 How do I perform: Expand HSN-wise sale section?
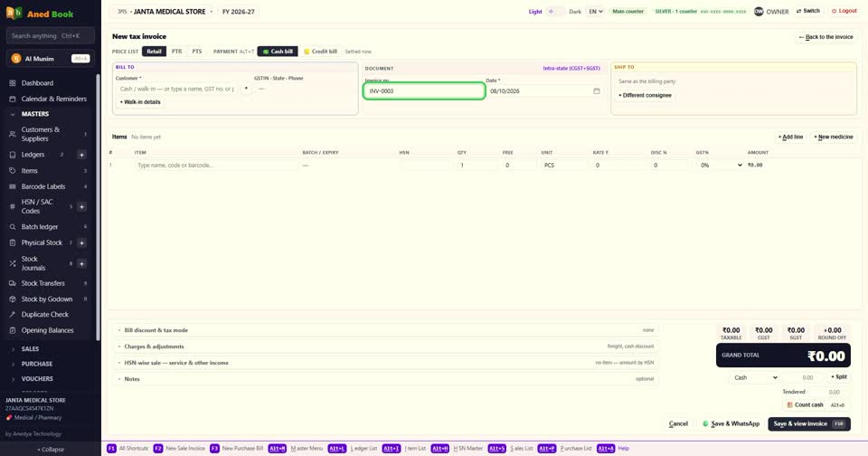coord(385,363)
